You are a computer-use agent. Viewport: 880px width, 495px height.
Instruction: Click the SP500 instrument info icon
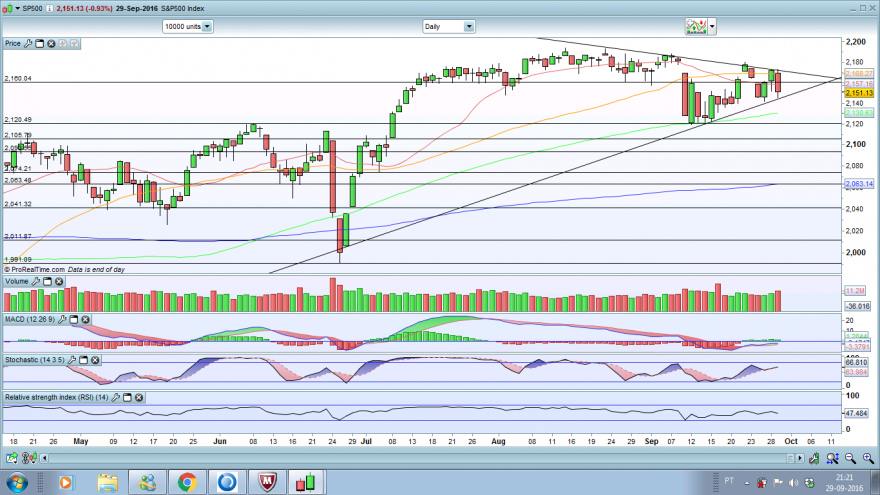point(49,8)
